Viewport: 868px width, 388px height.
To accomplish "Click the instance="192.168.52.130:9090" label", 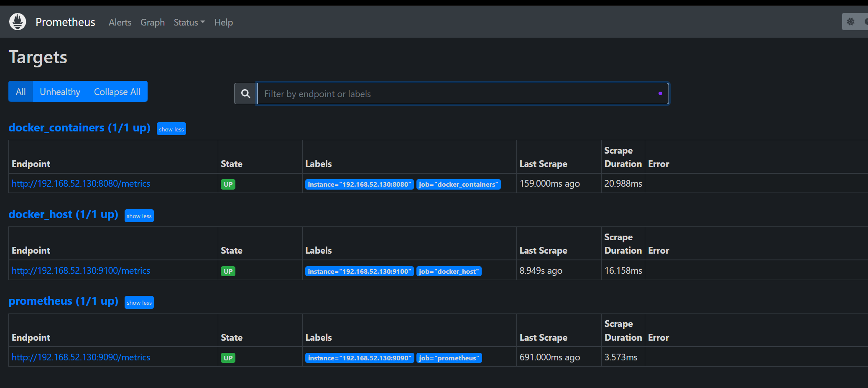I will click(360, 358).
